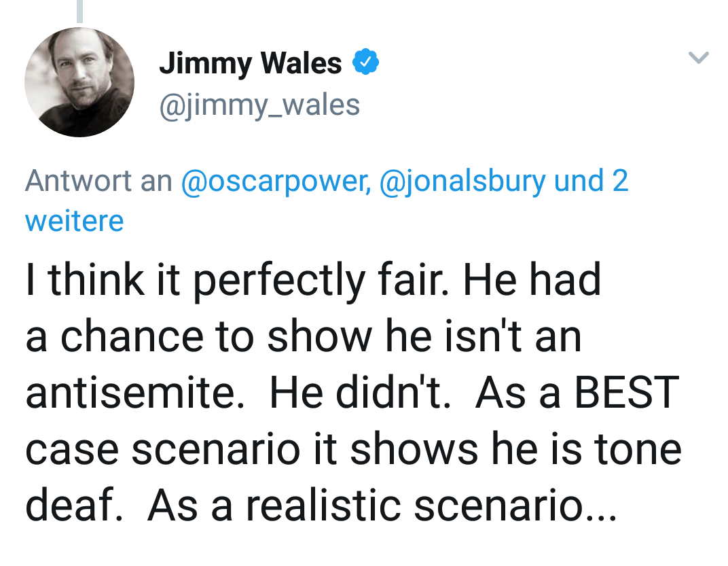Show the 'und 2' additional recipients

pyautogui.click(x=591, y=181)
